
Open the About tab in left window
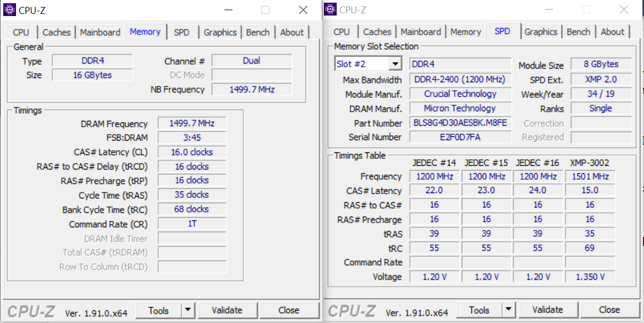coord(292,32)
